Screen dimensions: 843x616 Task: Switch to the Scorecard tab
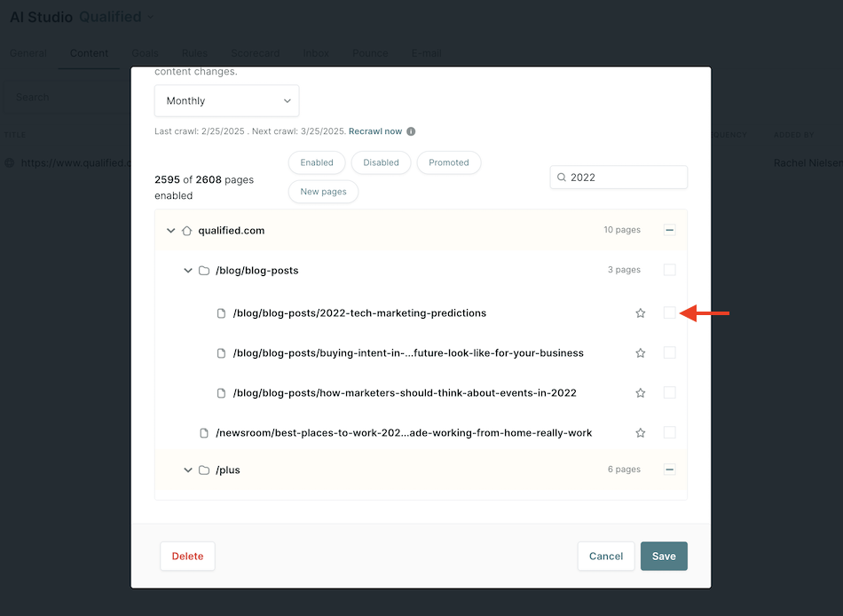point(255,53)
